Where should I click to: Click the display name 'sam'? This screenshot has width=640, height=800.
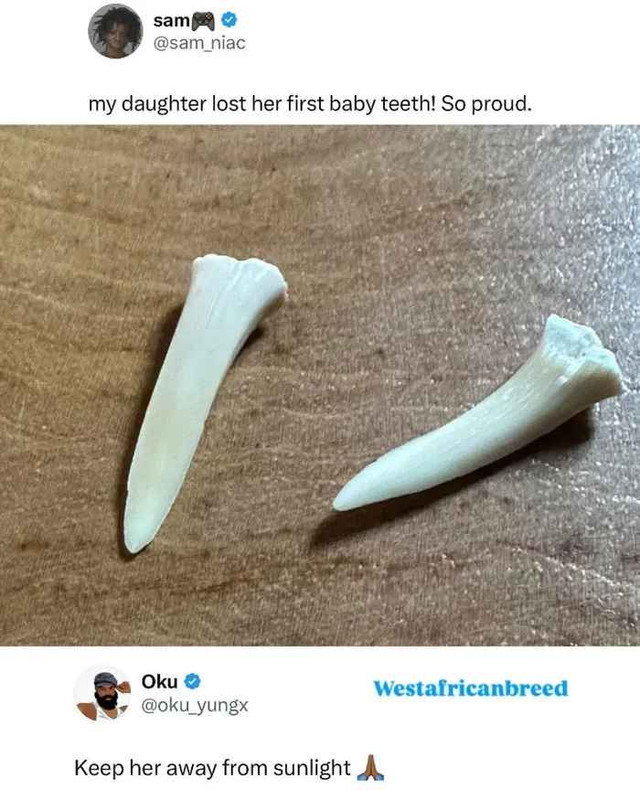(171, 21)
